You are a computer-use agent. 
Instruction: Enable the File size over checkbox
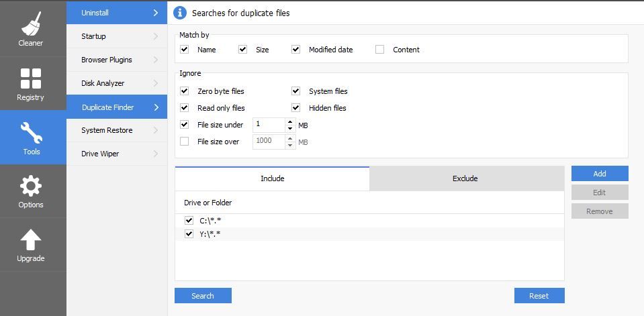185,142
